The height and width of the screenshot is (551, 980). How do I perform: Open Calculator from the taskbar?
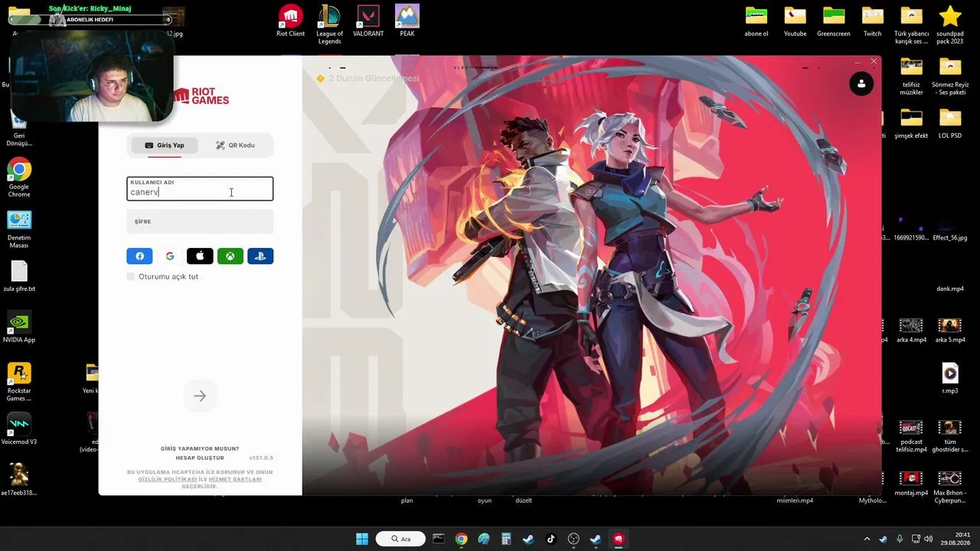506,539
